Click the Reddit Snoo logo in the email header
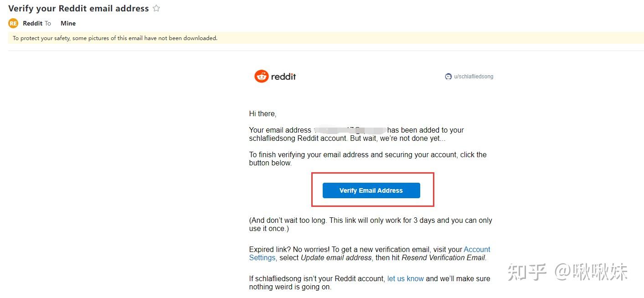The image size is (644, 298). pos(261,76)
